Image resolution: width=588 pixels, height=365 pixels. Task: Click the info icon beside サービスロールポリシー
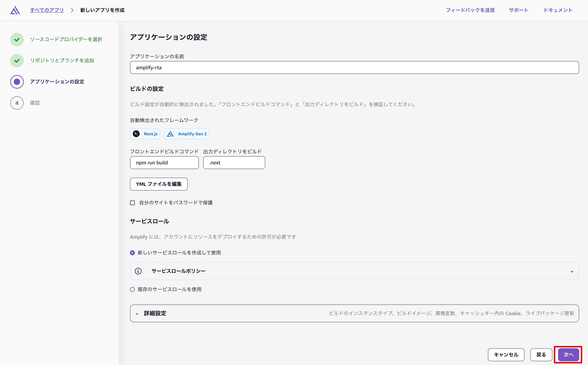click(138, 271)
